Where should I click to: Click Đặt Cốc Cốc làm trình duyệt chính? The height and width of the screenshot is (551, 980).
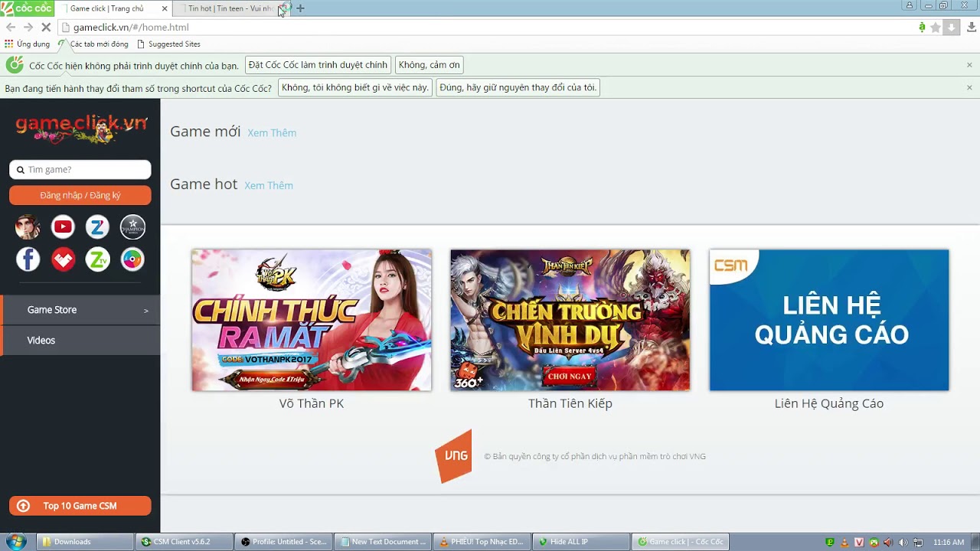click(318, 65)
